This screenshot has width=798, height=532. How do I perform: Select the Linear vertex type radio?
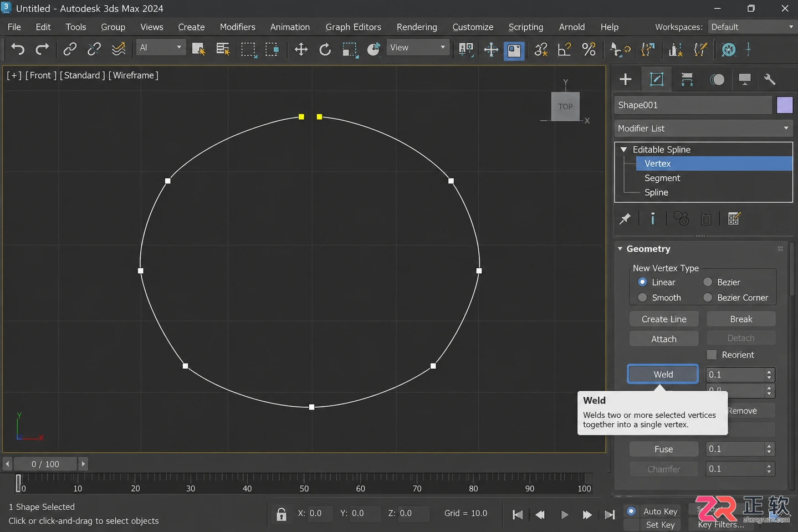(642, 282)
